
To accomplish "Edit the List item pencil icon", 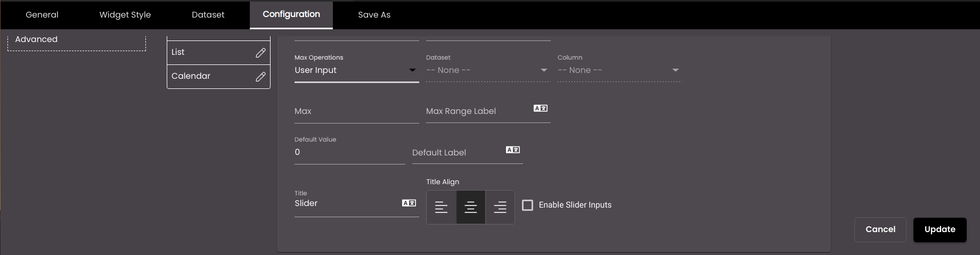I will point(260,53).
